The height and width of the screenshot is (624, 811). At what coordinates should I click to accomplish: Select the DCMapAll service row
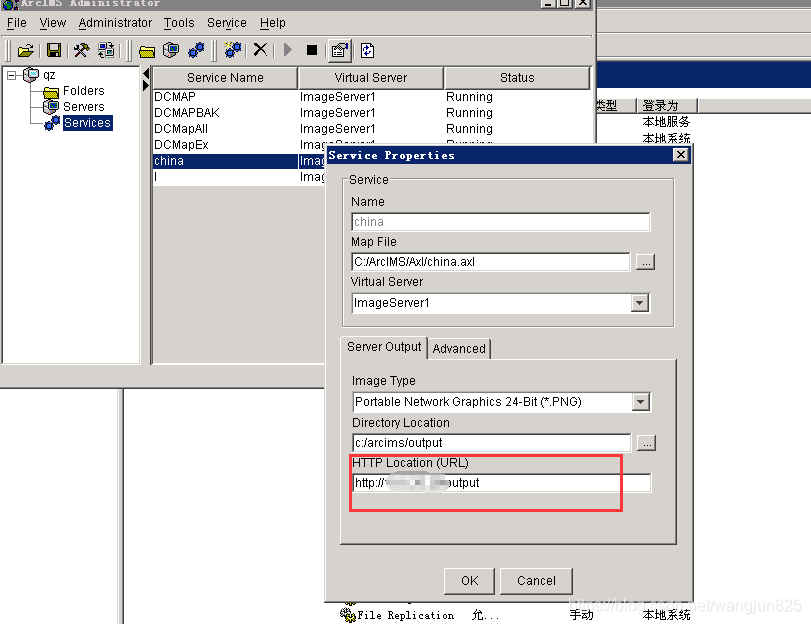370,129
